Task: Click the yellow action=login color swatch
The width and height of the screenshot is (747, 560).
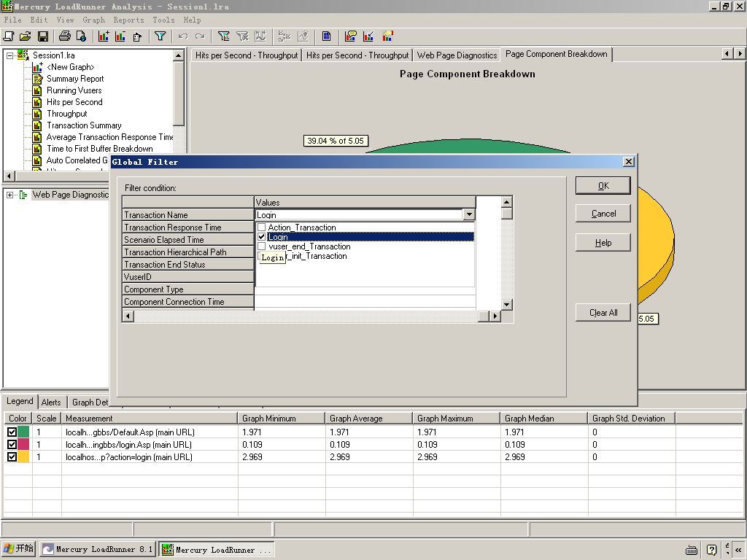Action: pos(24,456)
